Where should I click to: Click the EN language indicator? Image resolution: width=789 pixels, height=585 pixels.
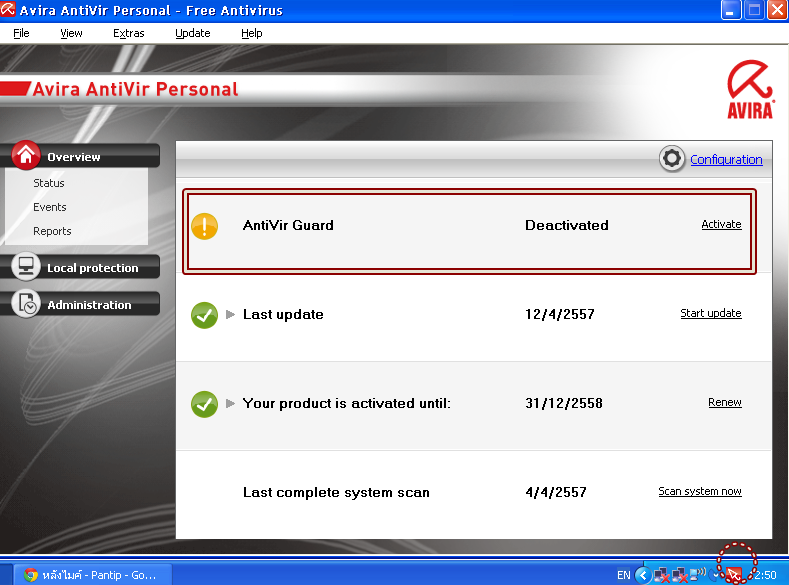[623, 575]
